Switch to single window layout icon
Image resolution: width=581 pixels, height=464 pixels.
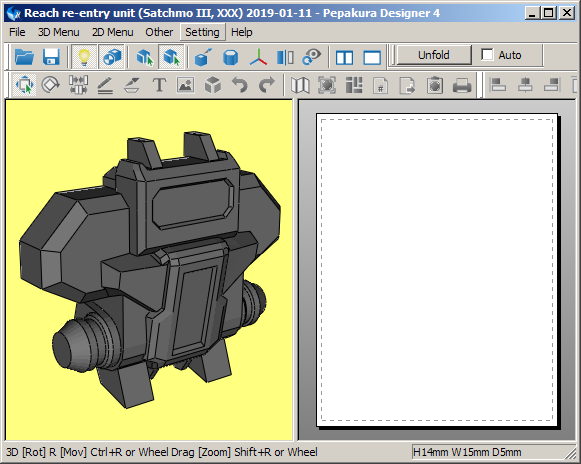372,57
